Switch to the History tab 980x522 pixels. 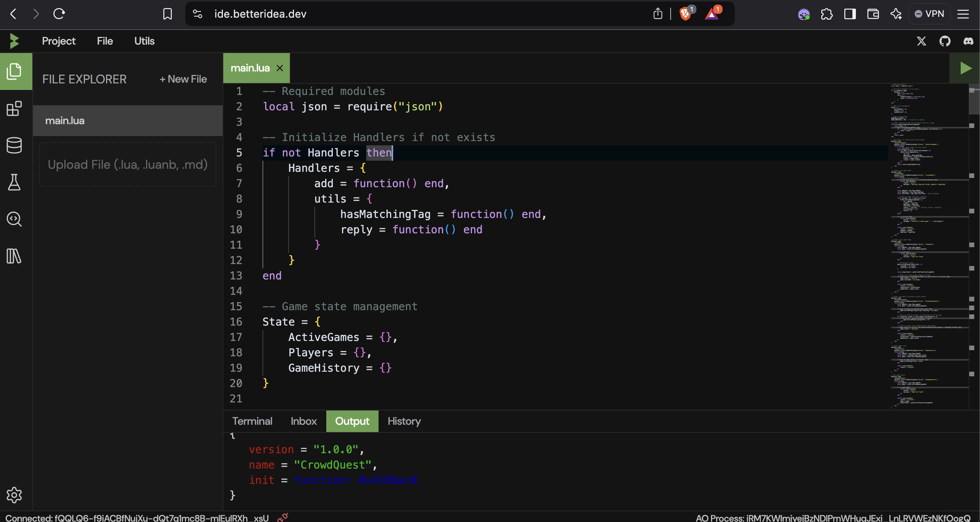(404, 421)
